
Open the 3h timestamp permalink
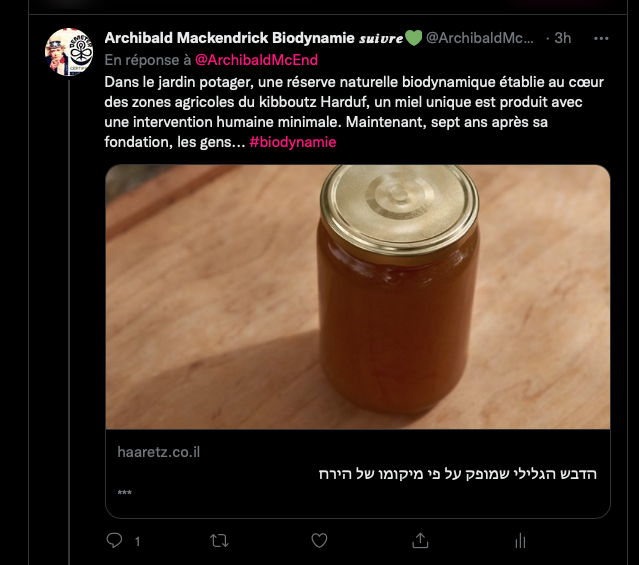tap(563, 39)
